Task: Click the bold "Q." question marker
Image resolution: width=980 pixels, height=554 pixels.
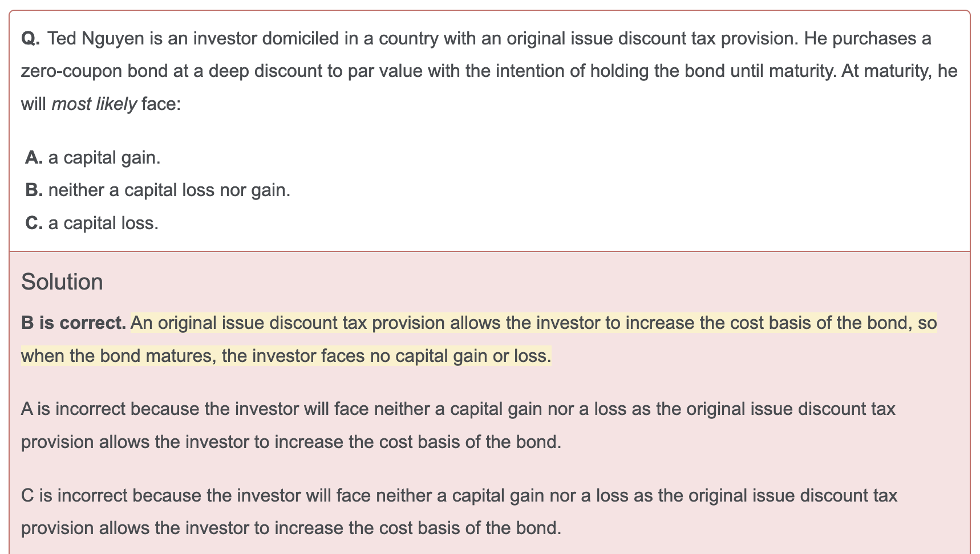Action: pyautogui.click(x=31, y=39)
